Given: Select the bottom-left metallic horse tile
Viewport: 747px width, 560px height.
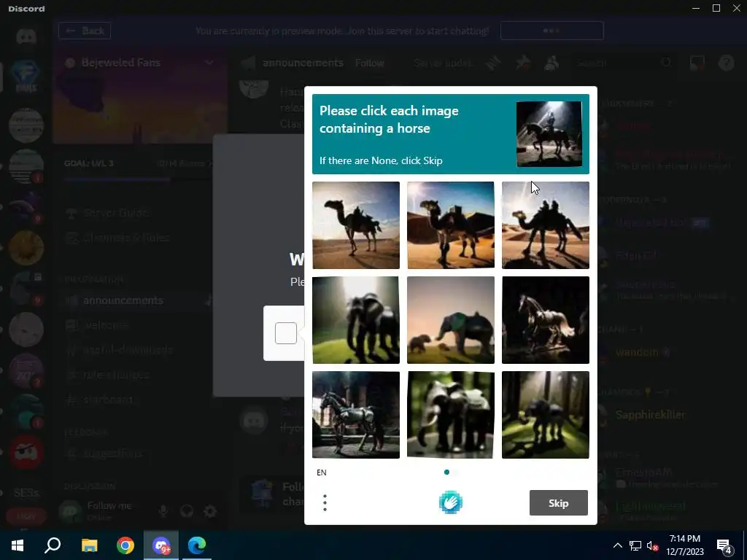Looking at the screenshot, I should point(356,415).
